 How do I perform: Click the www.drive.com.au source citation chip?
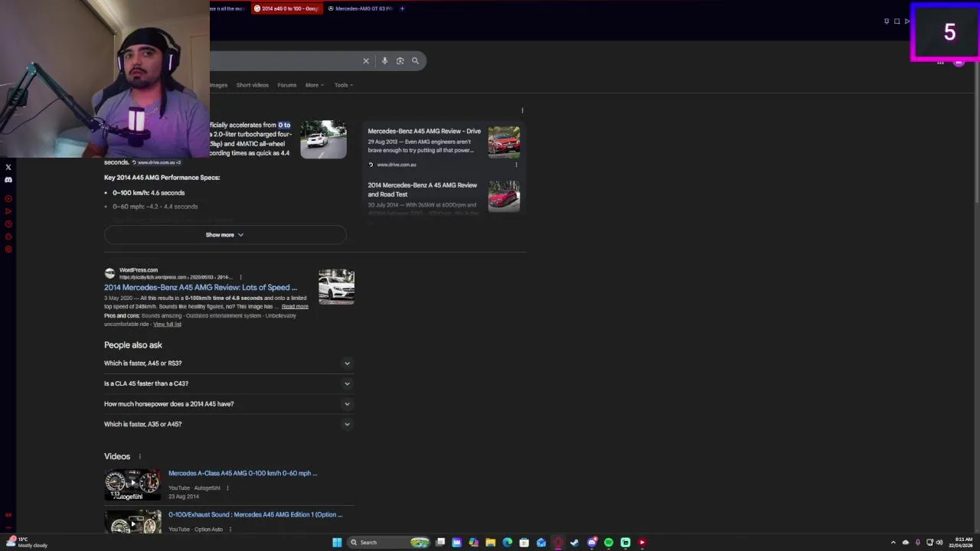[157, 162]
